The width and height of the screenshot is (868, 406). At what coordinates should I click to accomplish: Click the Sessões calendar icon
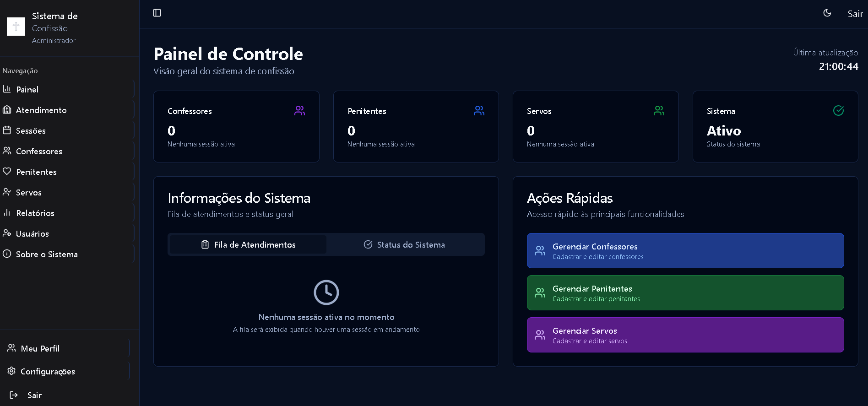click(x=7, y=130)
